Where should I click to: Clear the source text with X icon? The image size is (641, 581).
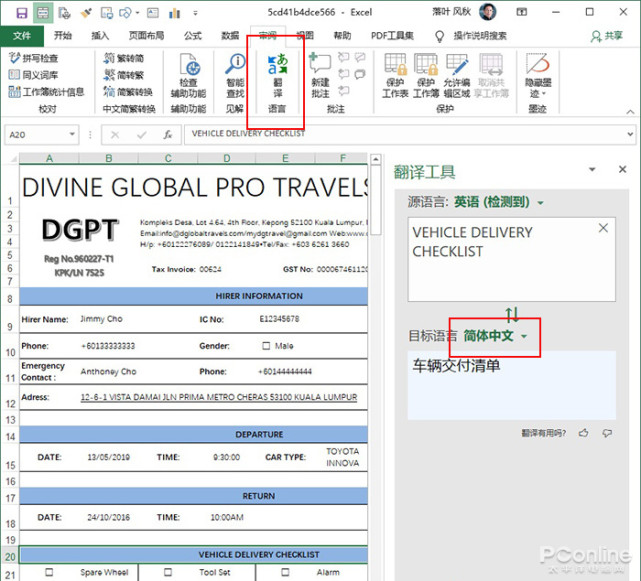603,228
